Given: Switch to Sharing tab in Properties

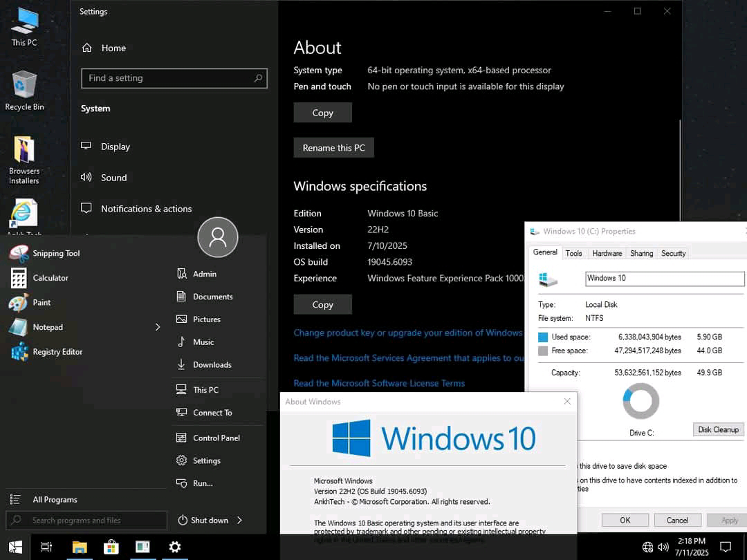Looking at the screenshot, I should pos(641,253).
